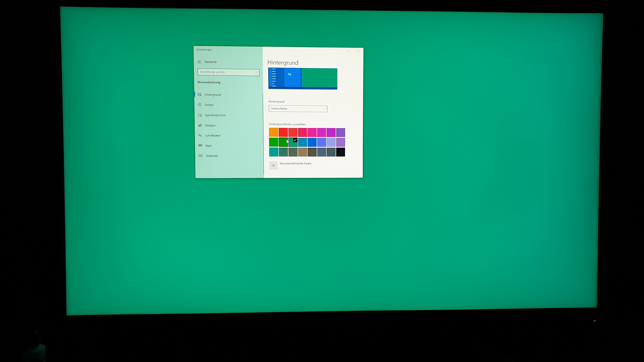Click the Taskleiste taskbar icon
644x362 pixels.
201,156
